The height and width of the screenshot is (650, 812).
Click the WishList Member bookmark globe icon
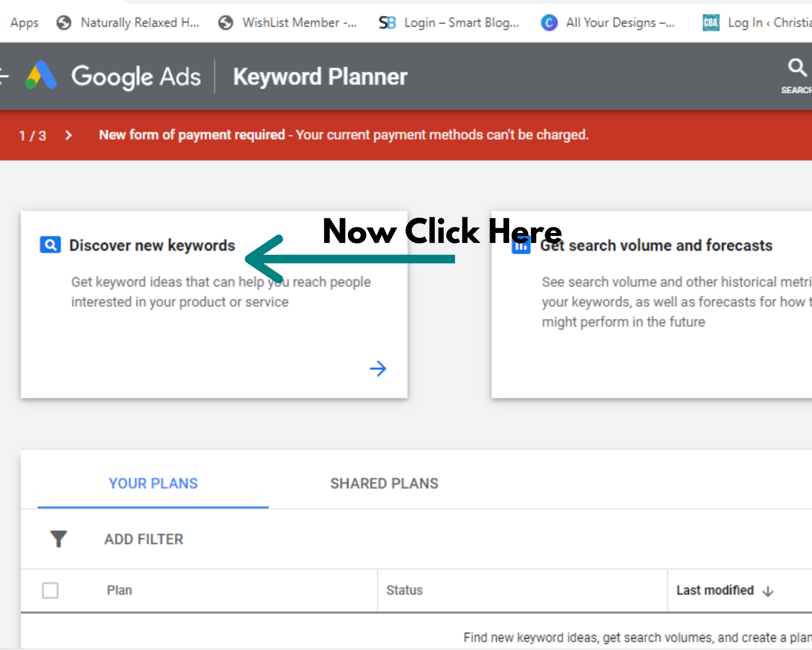226,23
